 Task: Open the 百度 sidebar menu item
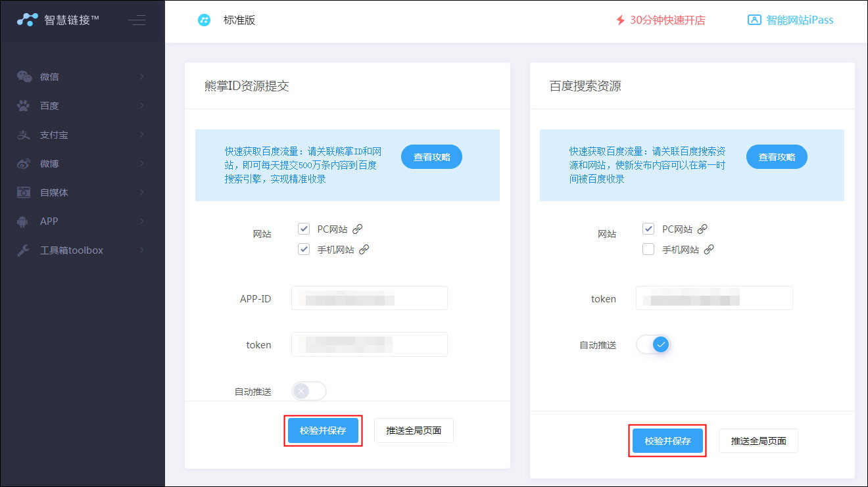tap(82, 106)
